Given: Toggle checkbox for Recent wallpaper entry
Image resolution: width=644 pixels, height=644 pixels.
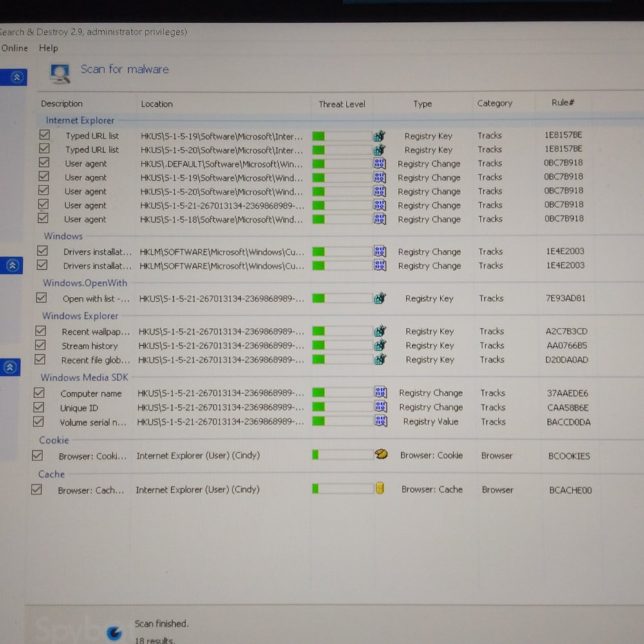Looking at the screenshot, I should (41, 331).
